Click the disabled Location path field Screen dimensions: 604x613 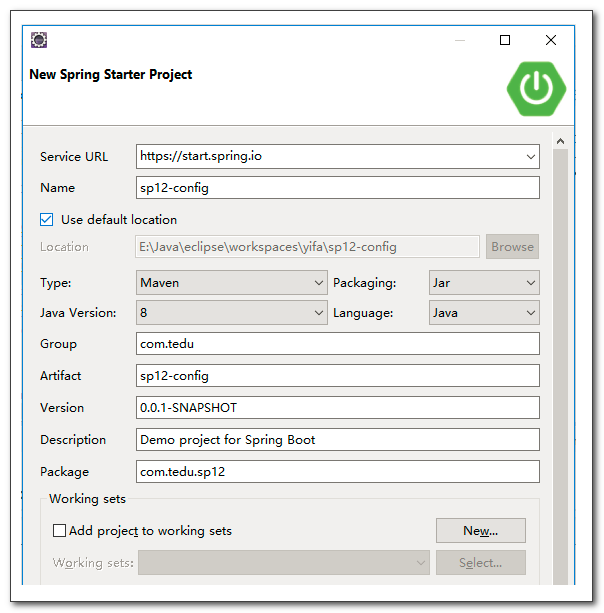click(x=307, y=247)
